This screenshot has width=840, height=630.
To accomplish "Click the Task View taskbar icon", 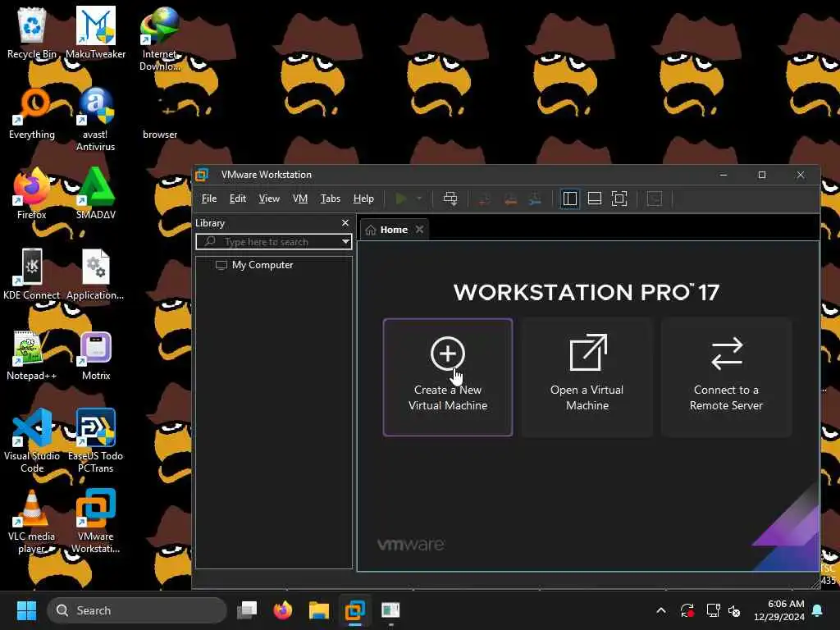I will tap(247, 610).
